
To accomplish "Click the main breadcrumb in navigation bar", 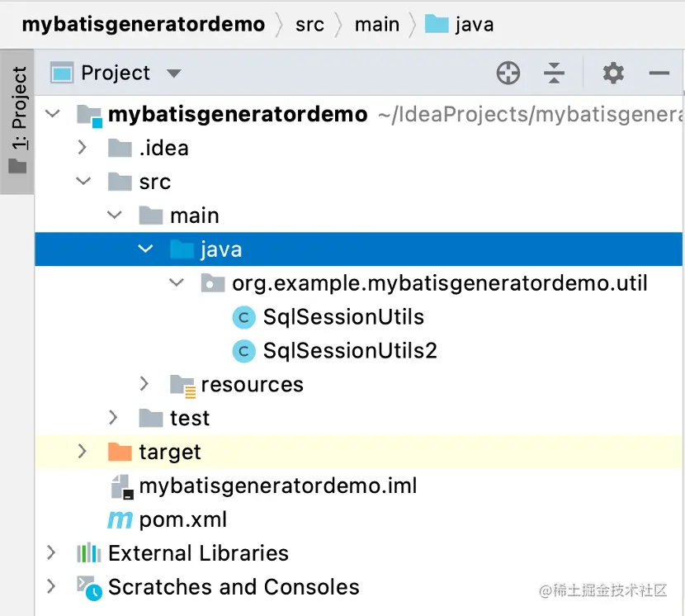I will click(x=376, y=25).
